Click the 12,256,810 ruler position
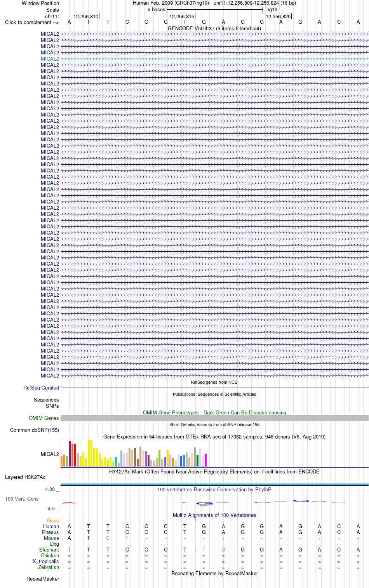The height and width of the screenshot is (588, 369). click(x=86, y=16)
